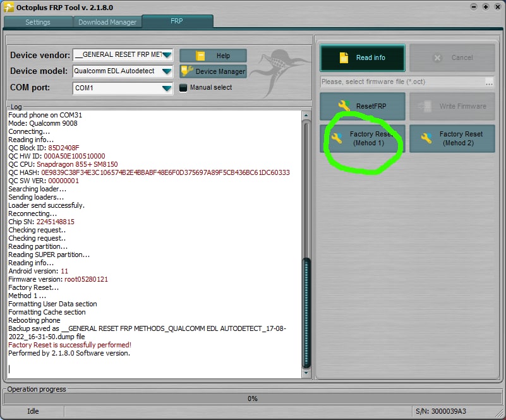Click the Read info button label
Image resolution: width=506 pixels, height=420 pixels.
(x=370, y=57)
